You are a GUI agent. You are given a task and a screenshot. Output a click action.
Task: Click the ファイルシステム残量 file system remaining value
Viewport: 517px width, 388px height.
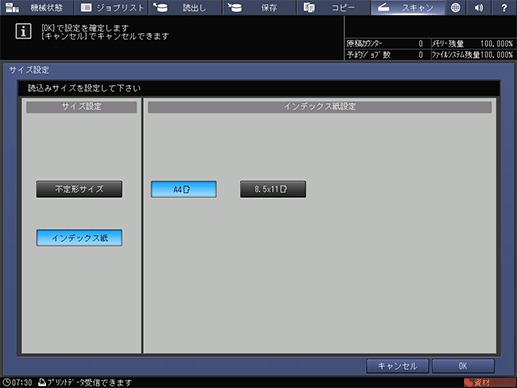[497, 55]
